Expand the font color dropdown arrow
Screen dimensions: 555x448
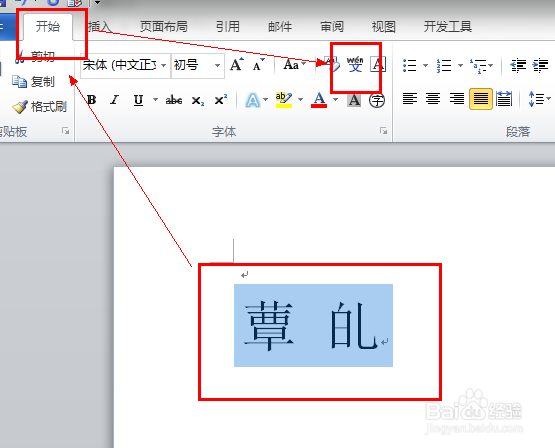coord(335,99)
